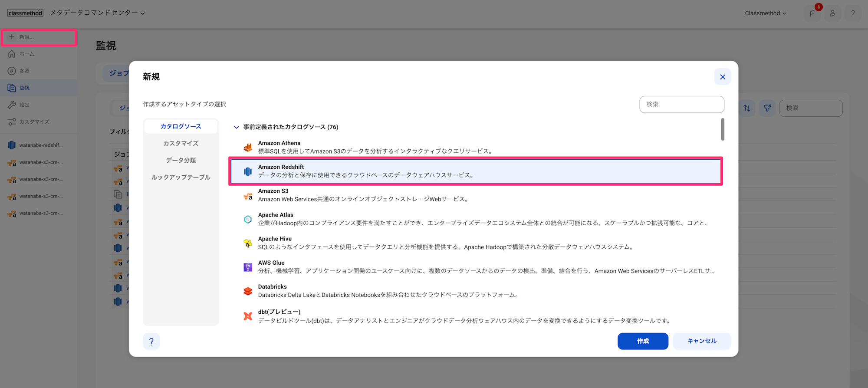Collapse 事前定義されたカタログソース (76) section
The width and height of the screenshot is (868, 388).
tap(236, 127)
